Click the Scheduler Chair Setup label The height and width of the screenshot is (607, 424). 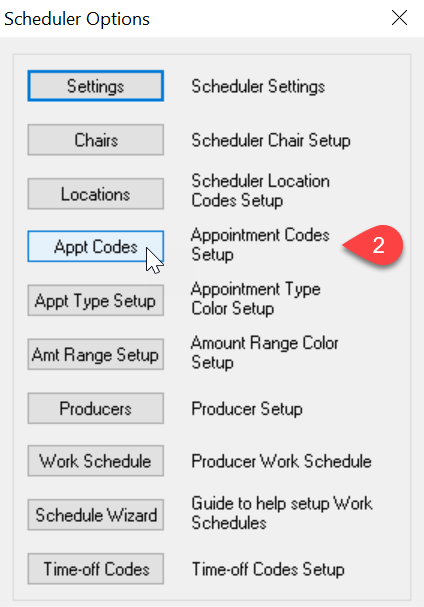271,140
